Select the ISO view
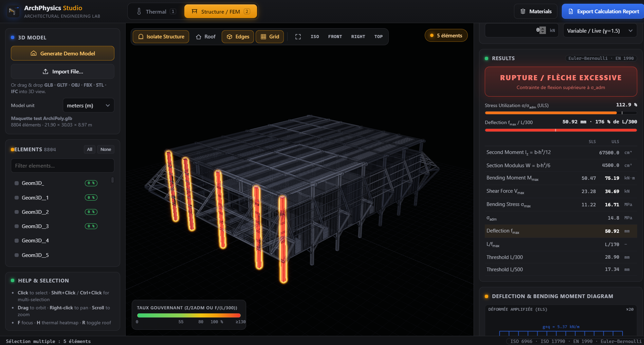644x345 pixels. pyautogui.click(x=315, y=37)
